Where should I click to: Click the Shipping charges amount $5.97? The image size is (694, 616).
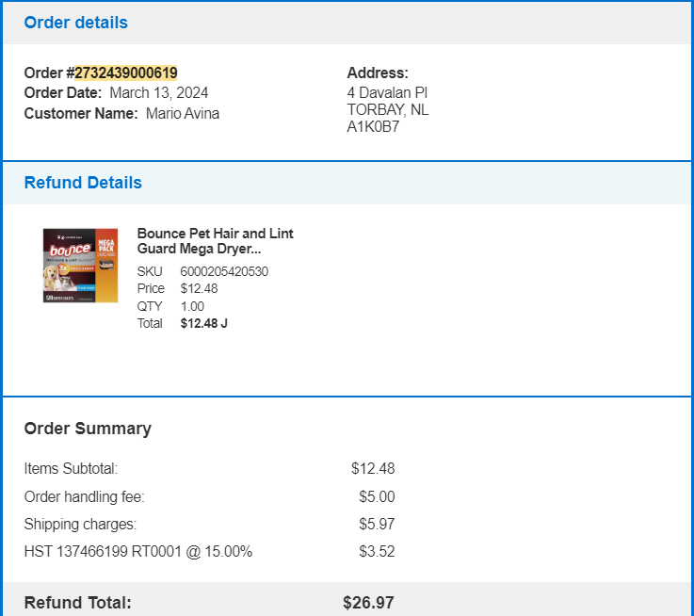(377, 525)
